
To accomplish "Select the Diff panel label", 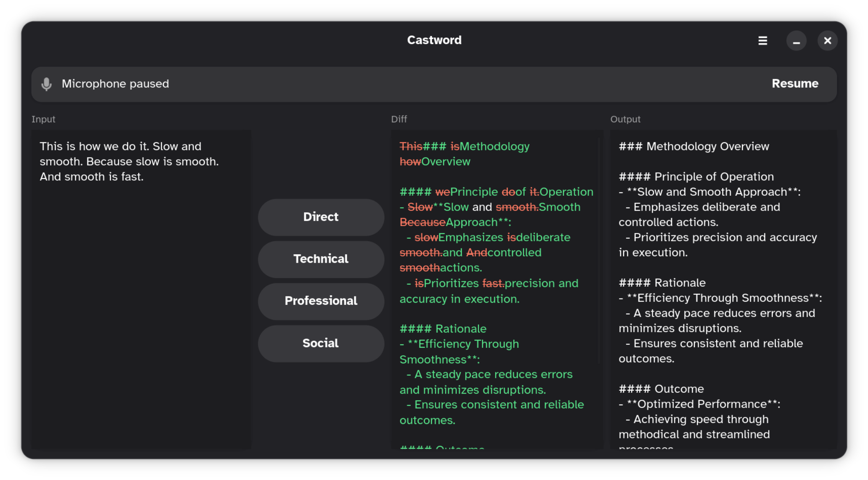I will point(399,119).
